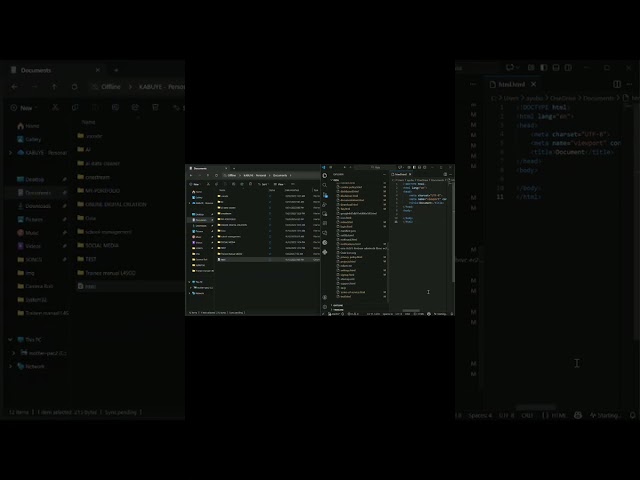Expand TIMELINE section in VS Code sidebar
The height and width of the screenshot is (480, 640).
click(338, 310)
